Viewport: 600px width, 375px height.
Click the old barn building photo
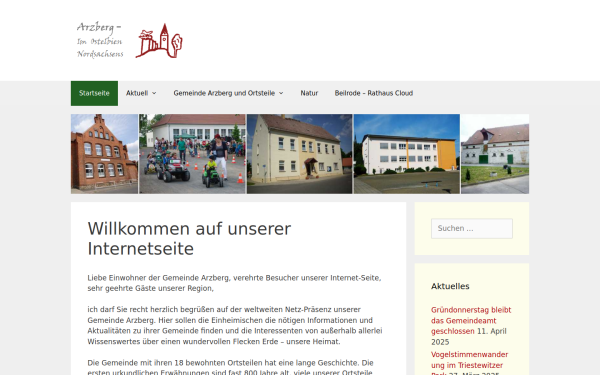point(495,154)
